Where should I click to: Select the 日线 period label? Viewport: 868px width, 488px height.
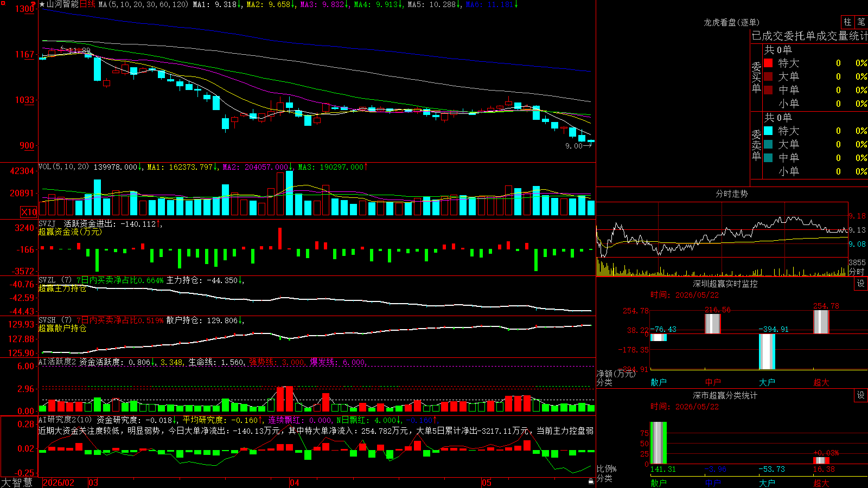pyautogui.click(x=87, y=4)
